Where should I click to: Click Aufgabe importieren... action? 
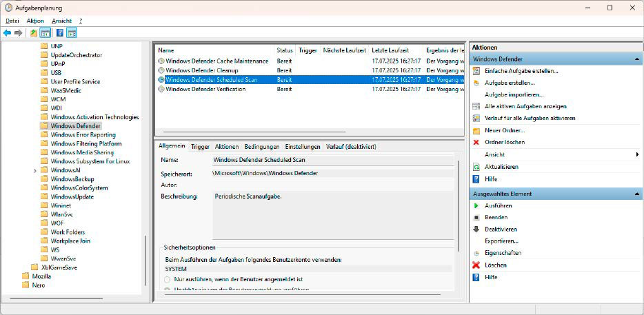[514, 95]
